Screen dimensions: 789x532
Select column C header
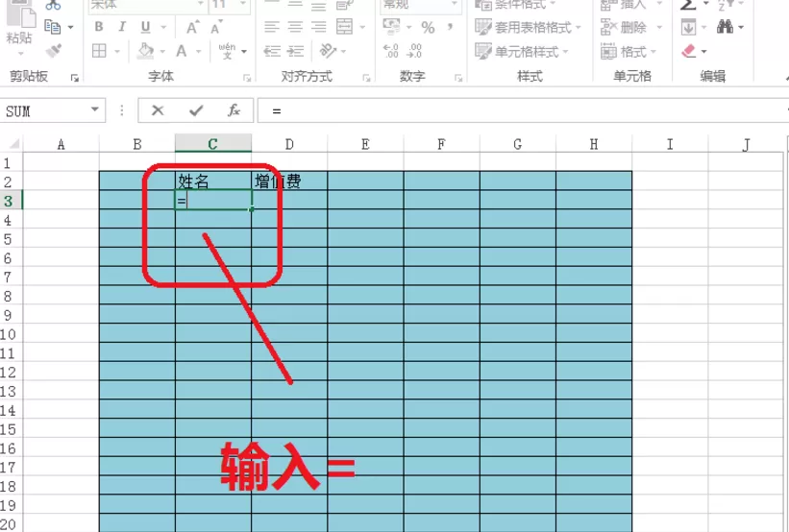(212, 144)
